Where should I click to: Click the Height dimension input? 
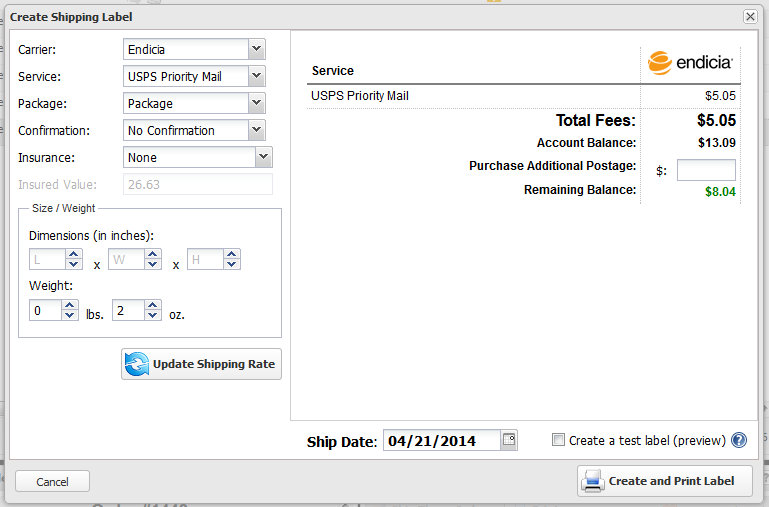pyautogui.click(x=205, y=259)
